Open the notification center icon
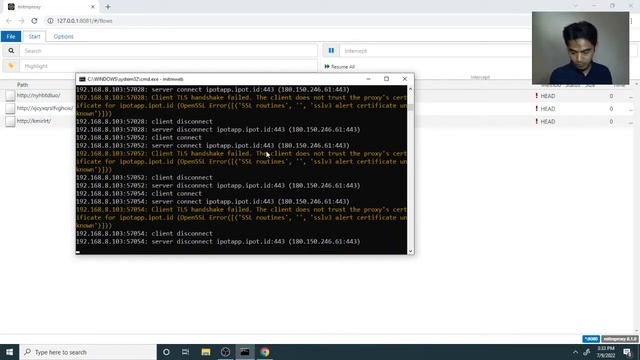Screen dimensions: 640x360 (x=627, y=352)
